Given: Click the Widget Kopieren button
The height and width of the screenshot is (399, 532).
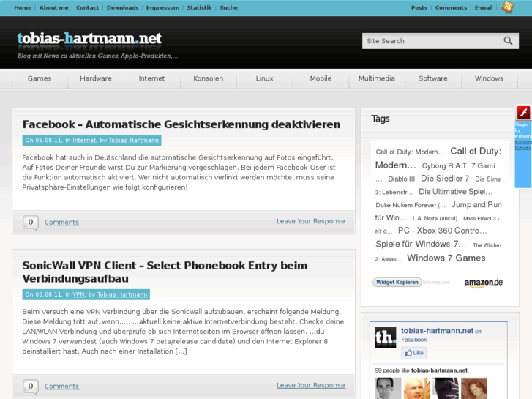Looking at the screenshot, I should 397,282.
